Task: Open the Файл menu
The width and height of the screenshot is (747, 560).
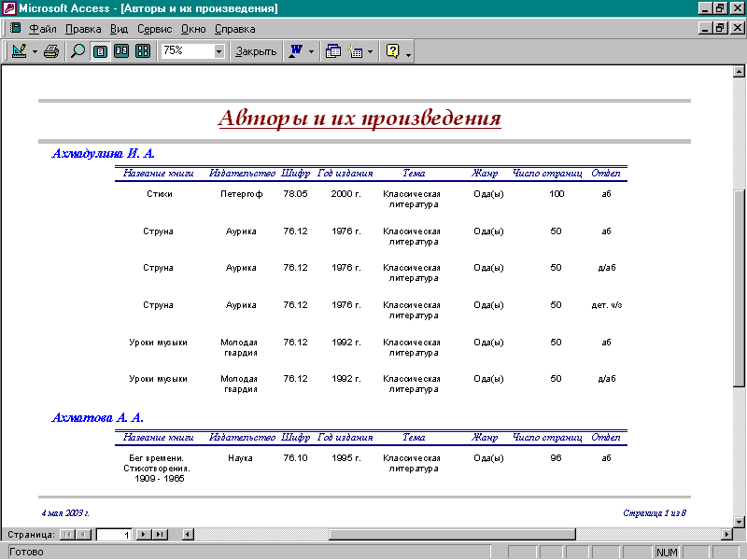Action: pyautogui.click(x=43, y=29)
